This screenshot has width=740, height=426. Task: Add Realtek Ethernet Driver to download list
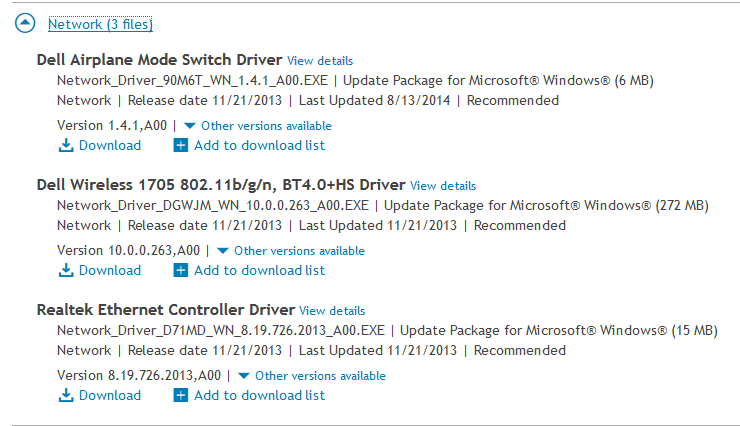coord(260,395)
